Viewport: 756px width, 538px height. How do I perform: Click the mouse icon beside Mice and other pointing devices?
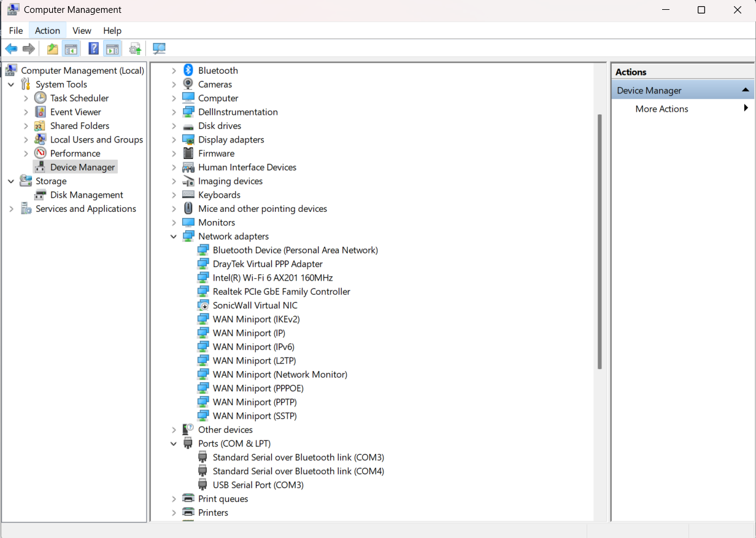(x=188, y=209)
